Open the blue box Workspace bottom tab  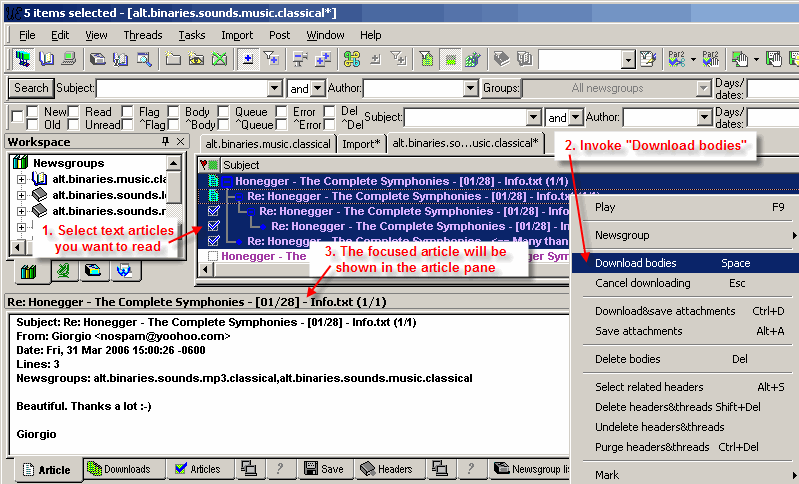(x=93, y=270)
